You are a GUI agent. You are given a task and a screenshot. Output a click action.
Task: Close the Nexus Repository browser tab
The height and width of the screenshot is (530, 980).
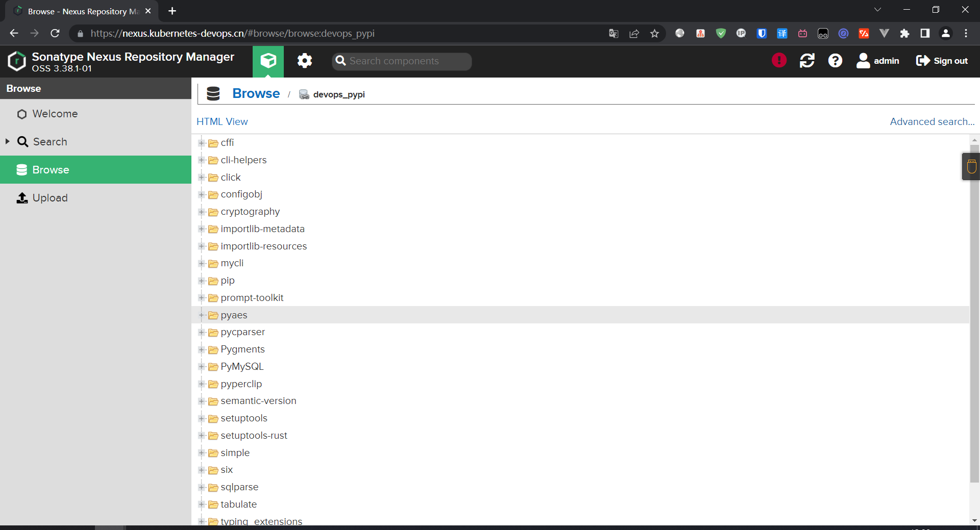pyautogui.click(x=148, y=11)
